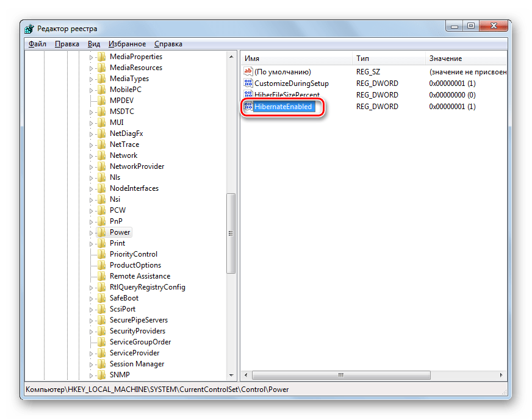
Task: Click the Registry Editor icon in the title bar
Action: (x=29, y=29)
